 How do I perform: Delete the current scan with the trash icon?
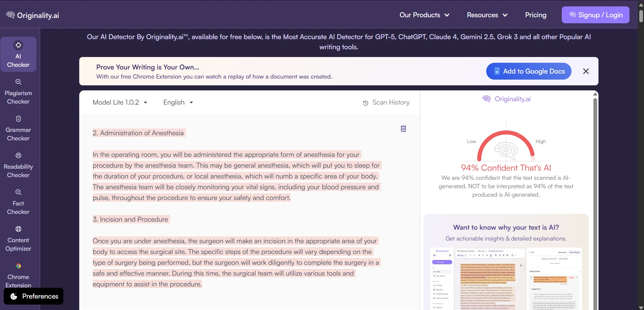click(x=403, y=129)
